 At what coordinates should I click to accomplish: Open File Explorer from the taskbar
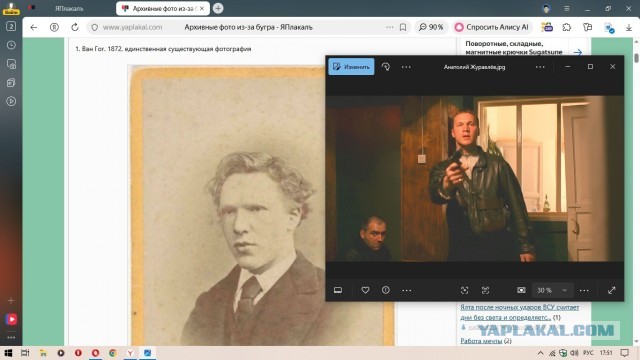pyautogui.click(x=43, y=353)
